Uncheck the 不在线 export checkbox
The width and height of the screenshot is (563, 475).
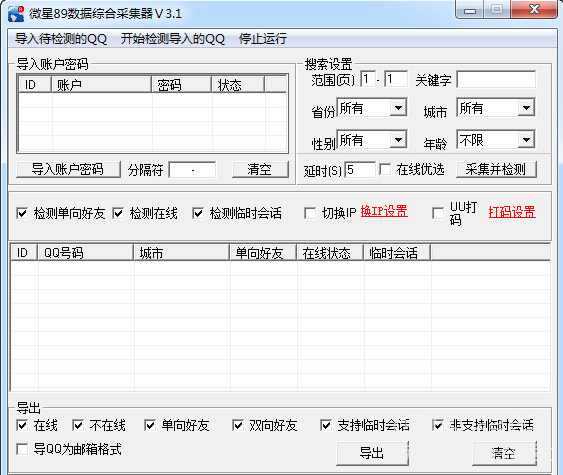coord(78,425)
